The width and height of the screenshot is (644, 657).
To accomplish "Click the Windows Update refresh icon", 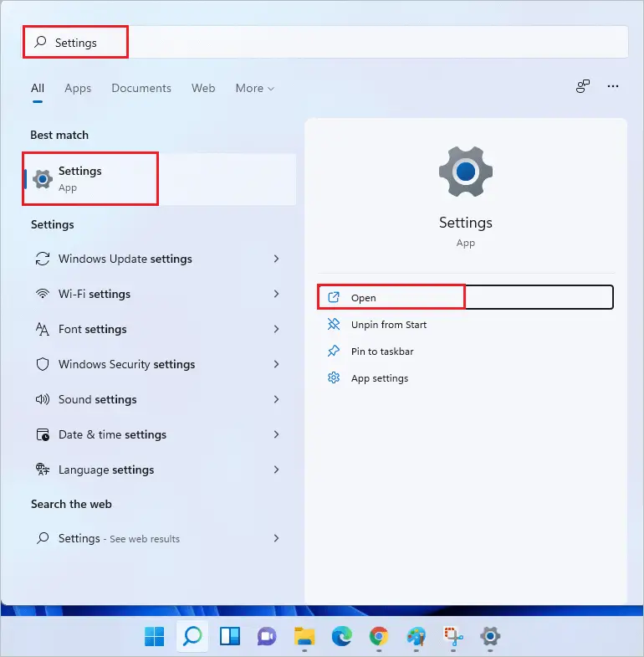I will point(43,259).
